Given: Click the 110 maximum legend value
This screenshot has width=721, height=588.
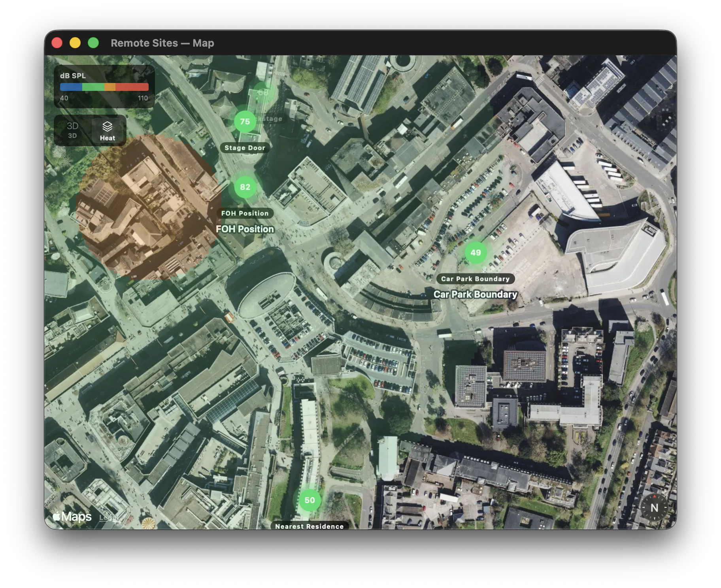Looking at the screenshot, I should pos(143,98).
